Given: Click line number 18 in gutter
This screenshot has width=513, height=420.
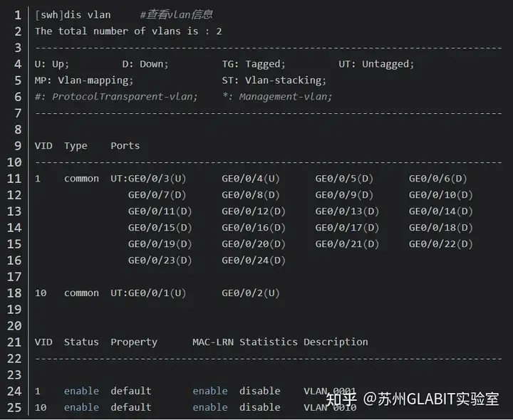Looking at the screenshot, I should (x=14, y=293).
